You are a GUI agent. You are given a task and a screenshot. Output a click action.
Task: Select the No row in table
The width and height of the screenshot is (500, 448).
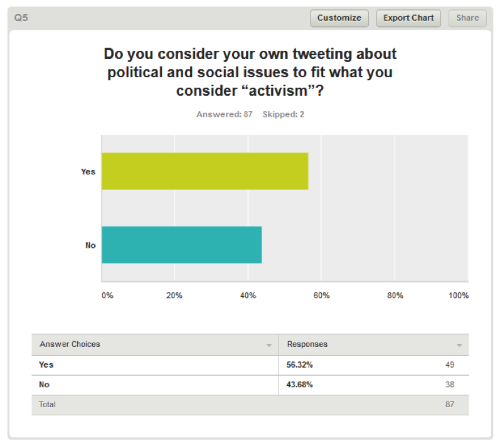[250, 385]
